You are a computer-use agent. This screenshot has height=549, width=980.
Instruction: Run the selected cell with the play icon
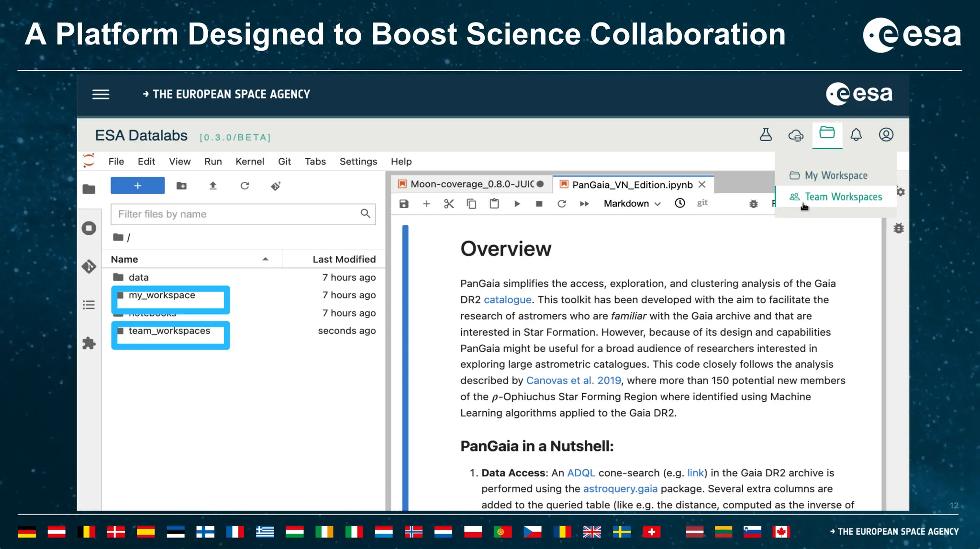pyautogui.click(x=517, y=204)
